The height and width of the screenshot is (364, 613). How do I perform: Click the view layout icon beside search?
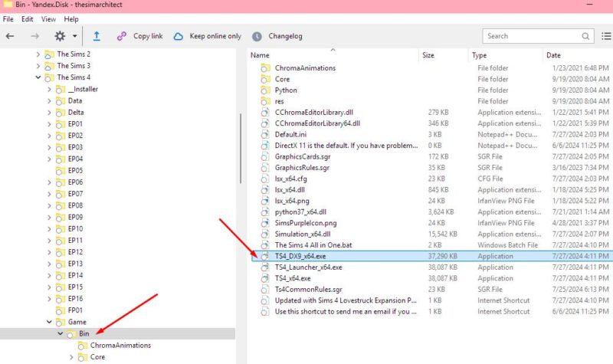tap(605, 36)
